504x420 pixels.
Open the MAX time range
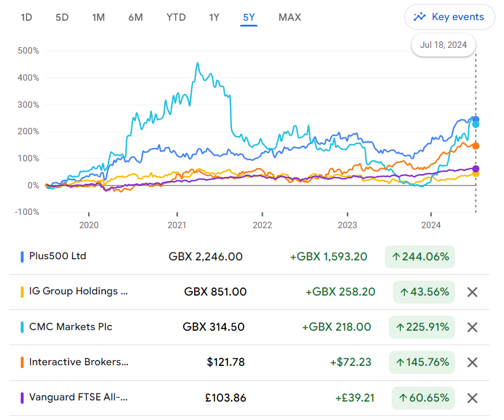290,17
